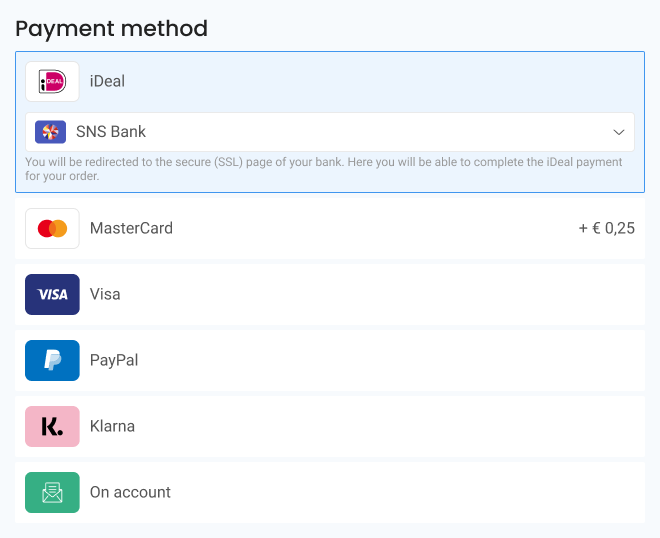Image resolution: width=660 pixels, height=538 pixels.
Task: Click the green On account envelope icon
Action: pyautogui.click(x=52, y=492)
